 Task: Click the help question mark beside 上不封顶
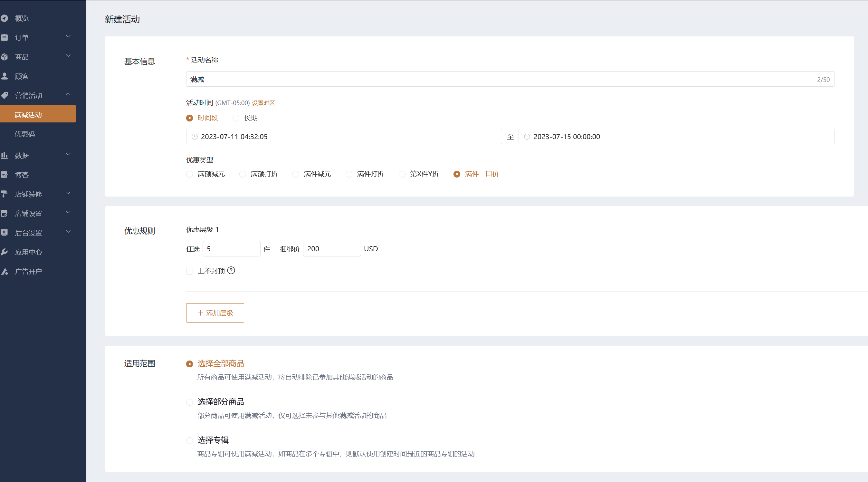(x=231, y=270)
